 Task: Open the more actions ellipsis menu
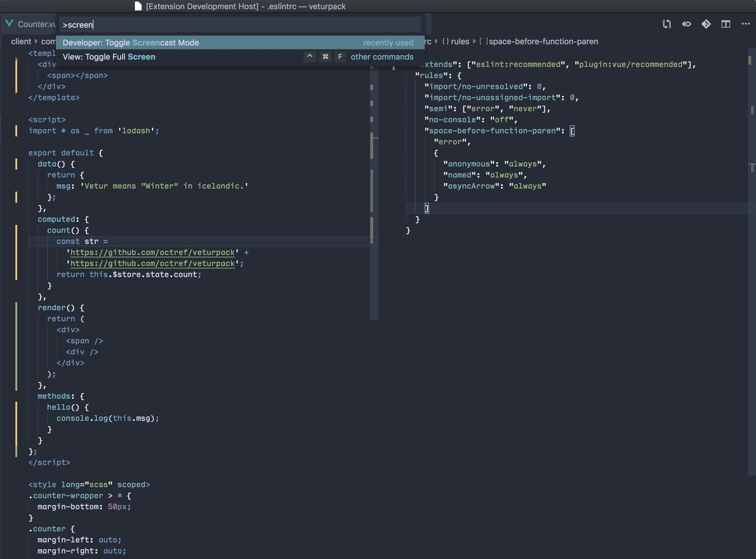coord(745,24)
